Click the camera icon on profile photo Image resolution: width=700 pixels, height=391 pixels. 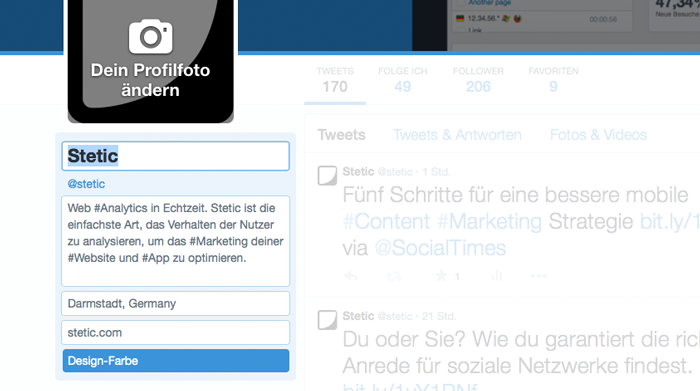click(x=150, y=36)
